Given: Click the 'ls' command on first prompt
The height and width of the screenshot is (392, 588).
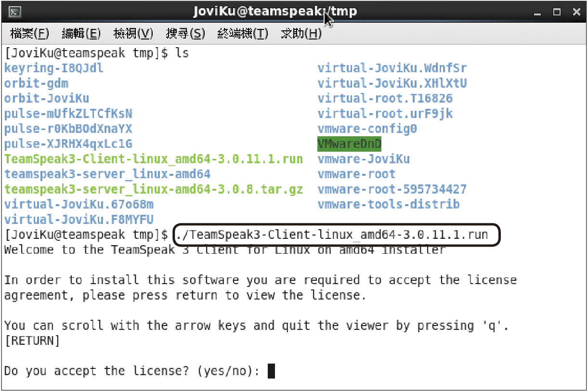Looking at the screenshot, I should [x=182, y=53].
